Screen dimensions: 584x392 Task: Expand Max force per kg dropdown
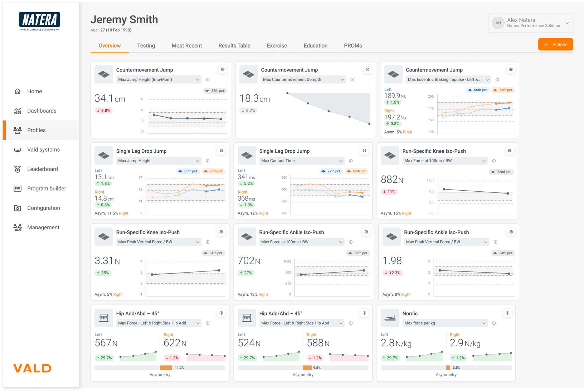[x=445, y=323]
